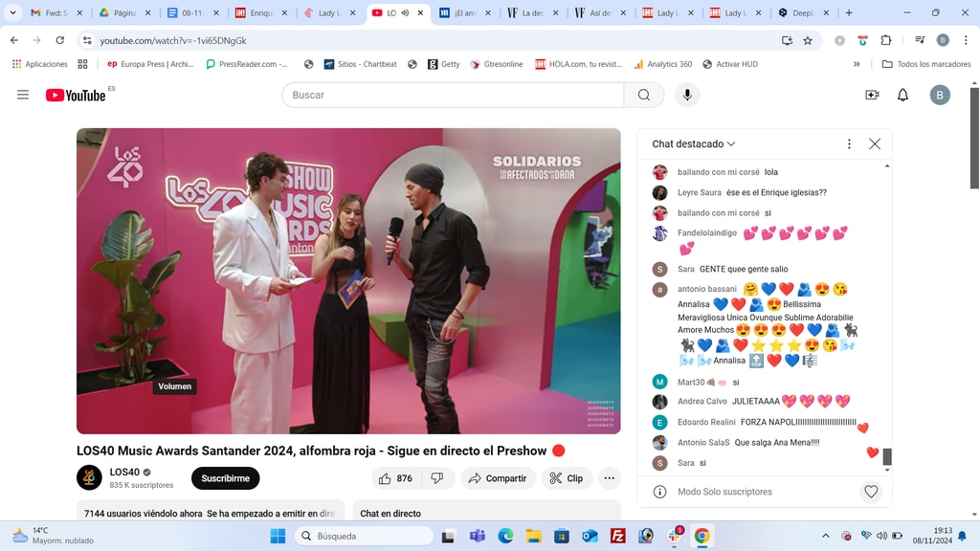Bookmark this page with the star
Screen dimensions: 980x551
[808, 40]
